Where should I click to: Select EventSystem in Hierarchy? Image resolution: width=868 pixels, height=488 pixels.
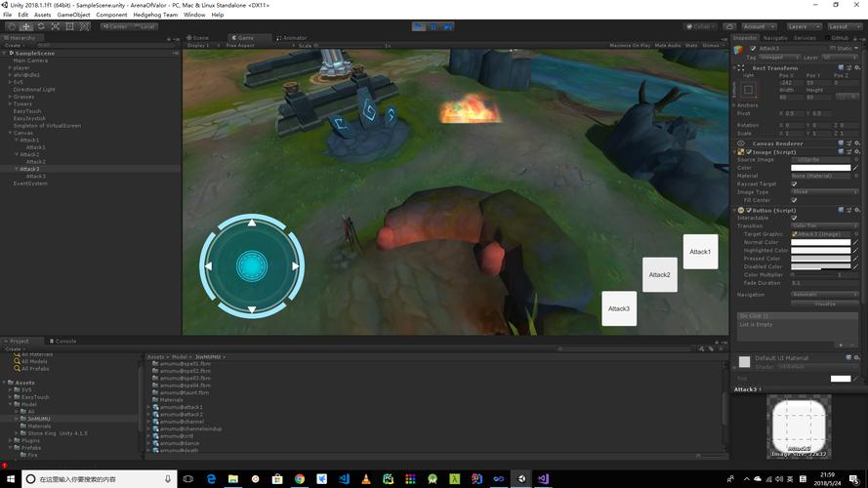pyautogui.click(x=30, y=183)
